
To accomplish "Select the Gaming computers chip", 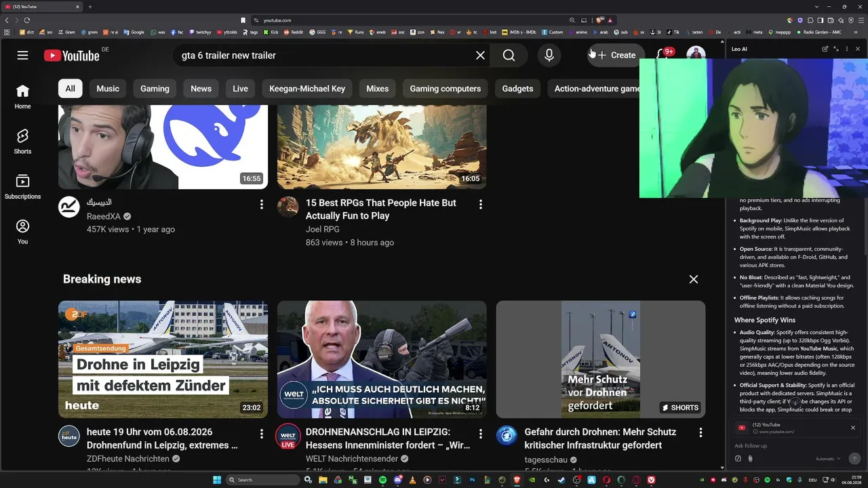I will pyautogui.click(x=446, y=89).
